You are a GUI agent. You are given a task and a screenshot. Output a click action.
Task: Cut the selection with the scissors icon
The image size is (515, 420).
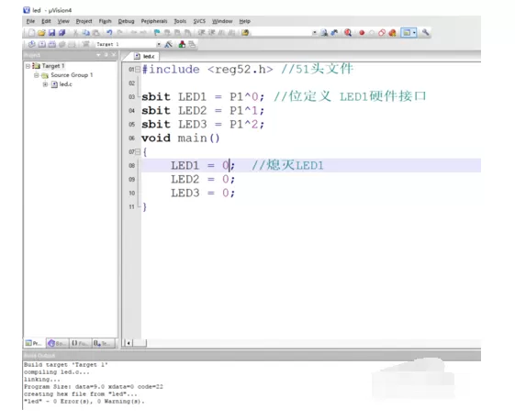75,32
